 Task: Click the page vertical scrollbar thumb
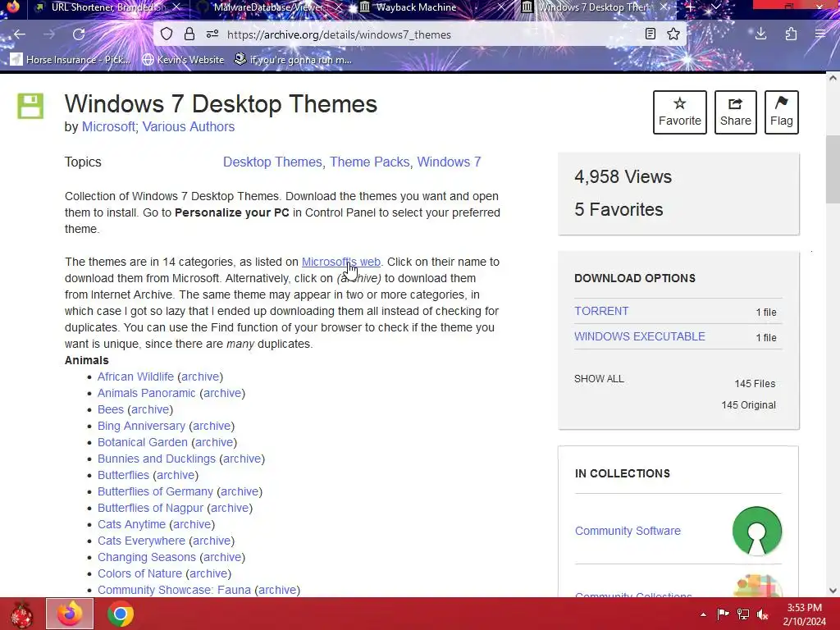pyautogui.click(x=833, y=169)
